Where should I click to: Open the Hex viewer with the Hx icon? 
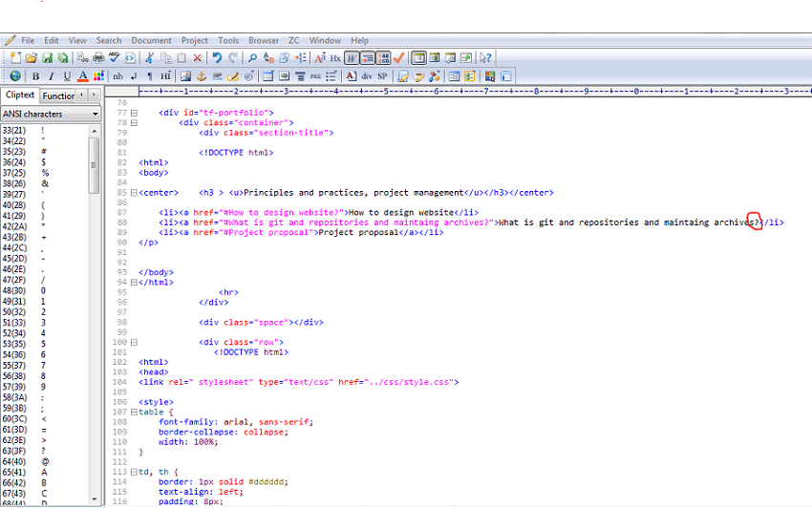coord(335,58)
